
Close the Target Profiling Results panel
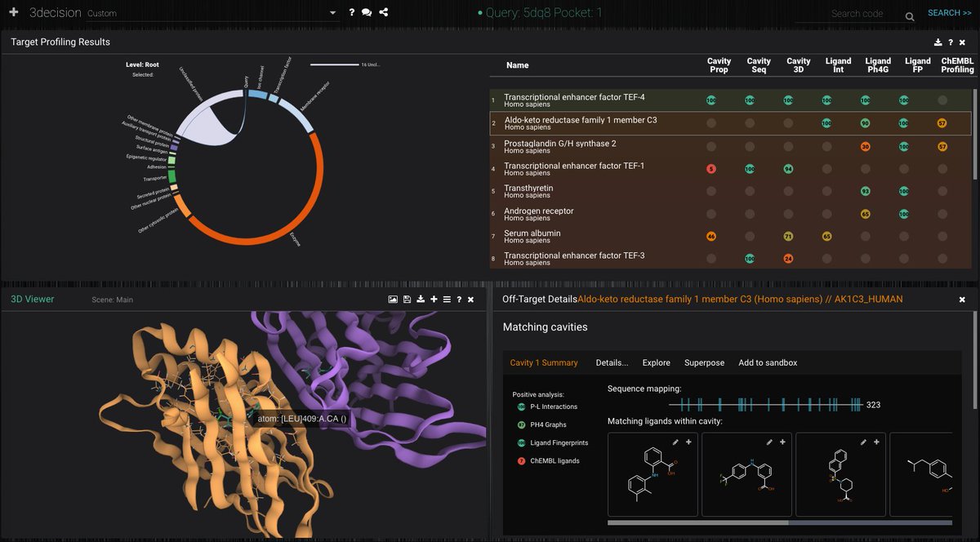pyautogui.click(x=962, y=42)
